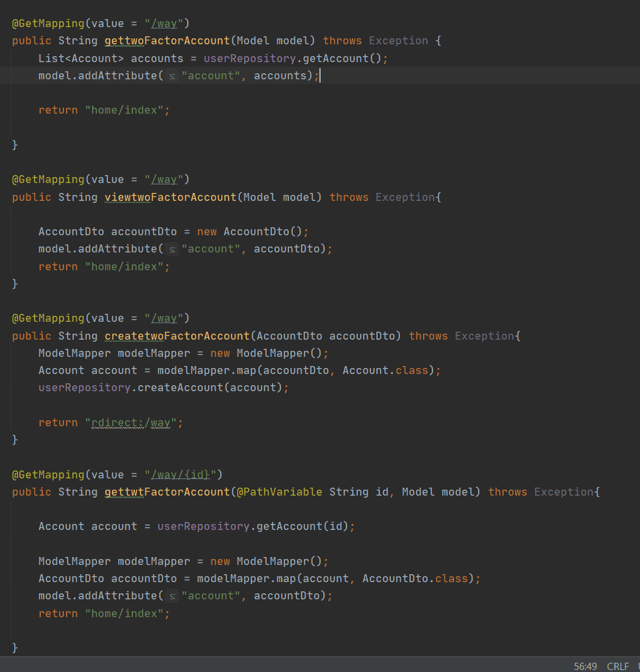Screen dimensions: 640x672
Task: Click 'List<Account> accounts' declaration
Action: pos(110,58)
